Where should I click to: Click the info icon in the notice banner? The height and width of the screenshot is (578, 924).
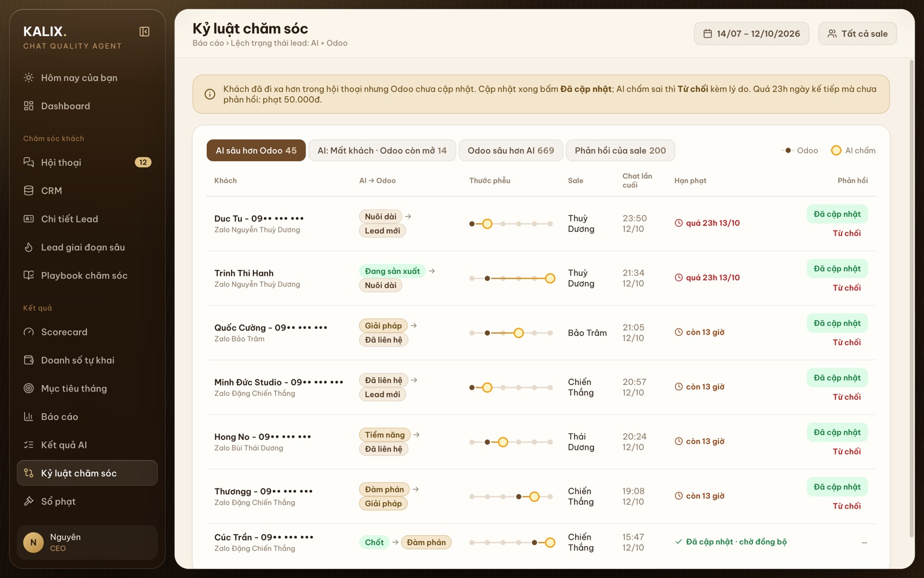point(210,94)
